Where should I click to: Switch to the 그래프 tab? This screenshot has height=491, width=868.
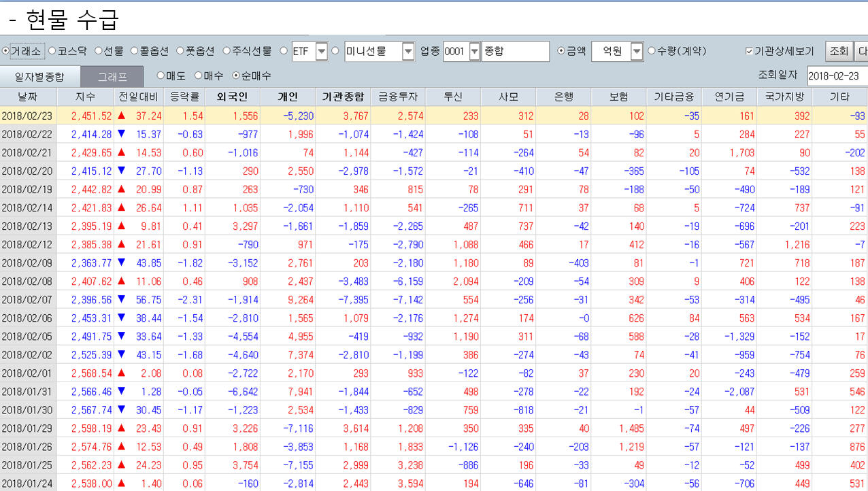[x=112, y=77]
